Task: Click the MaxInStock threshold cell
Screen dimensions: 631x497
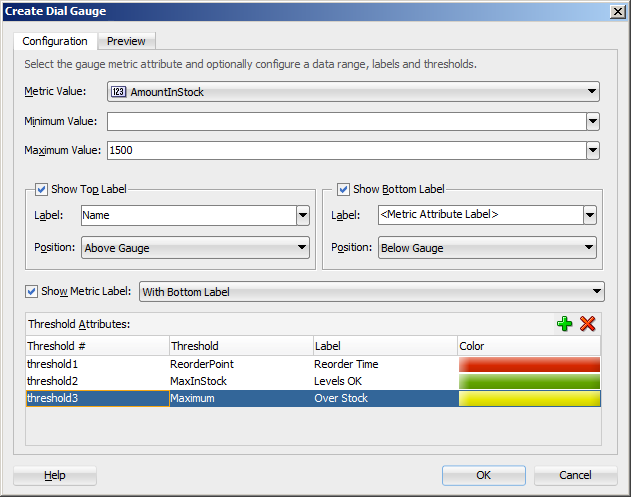Action: coord(241,381)
